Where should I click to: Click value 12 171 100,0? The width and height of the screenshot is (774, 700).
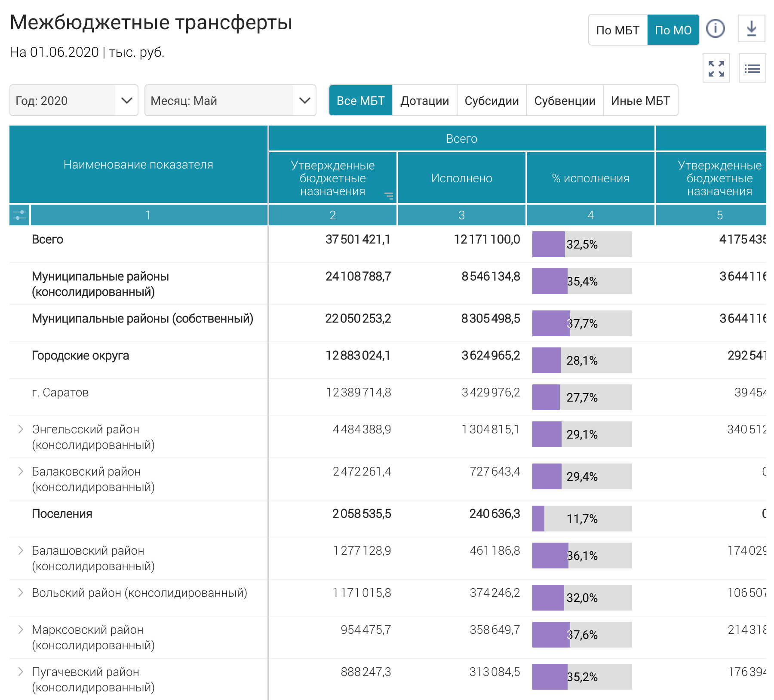[487, 239]
